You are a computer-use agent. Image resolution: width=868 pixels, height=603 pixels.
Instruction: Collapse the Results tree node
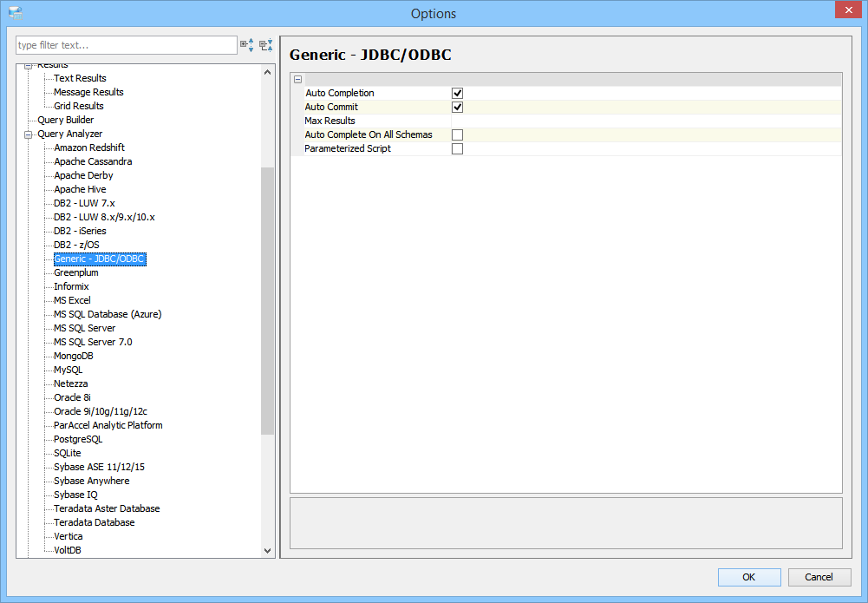(29, 66)
